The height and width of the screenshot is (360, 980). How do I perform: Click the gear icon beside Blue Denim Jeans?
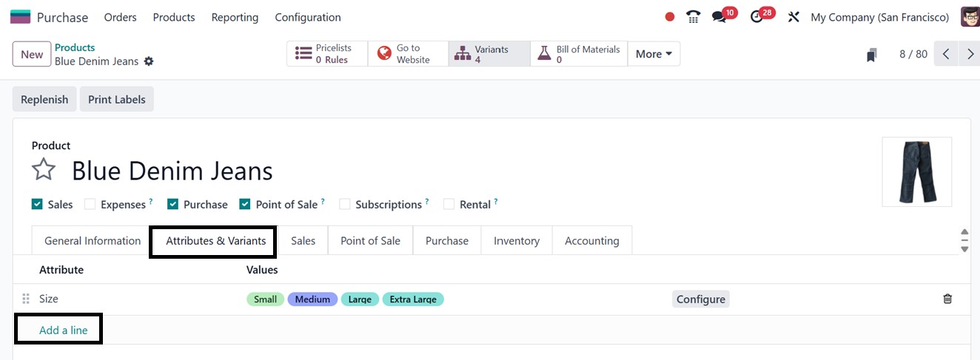pos(149,61)
